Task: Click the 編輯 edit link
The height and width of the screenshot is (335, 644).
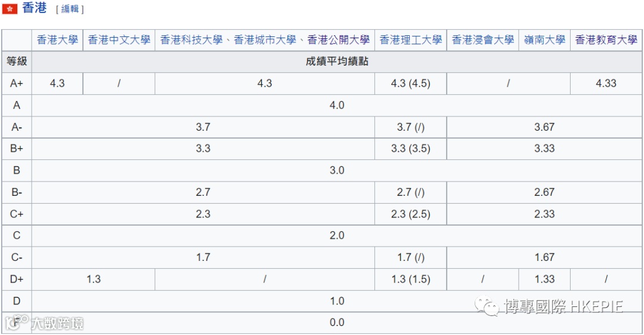Action: (x=70, y=9)
